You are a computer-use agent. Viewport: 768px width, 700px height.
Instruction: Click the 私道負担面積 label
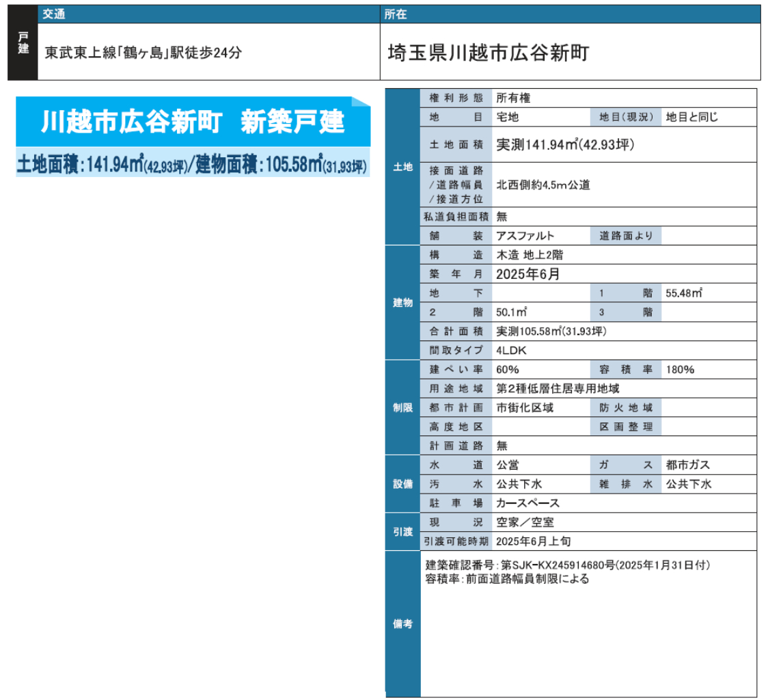[x=456, y=217]
